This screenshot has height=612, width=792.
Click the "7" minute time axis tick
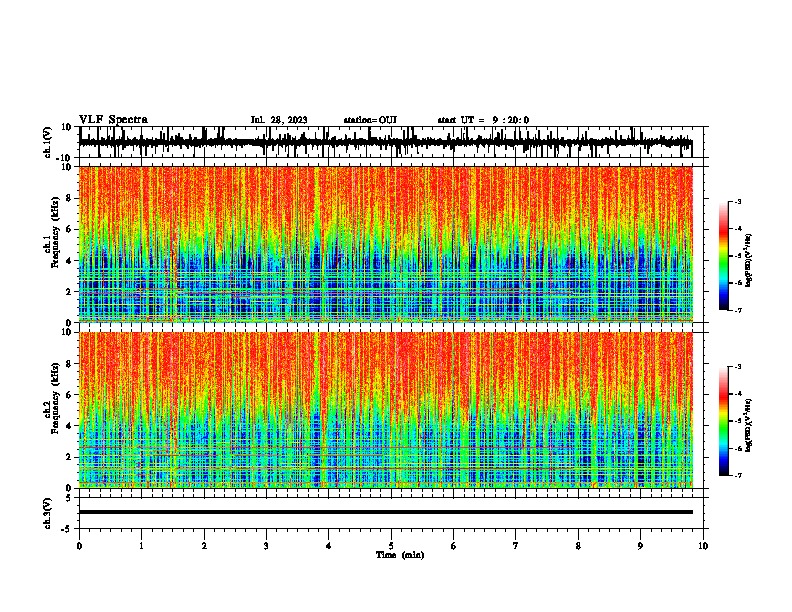516,546
